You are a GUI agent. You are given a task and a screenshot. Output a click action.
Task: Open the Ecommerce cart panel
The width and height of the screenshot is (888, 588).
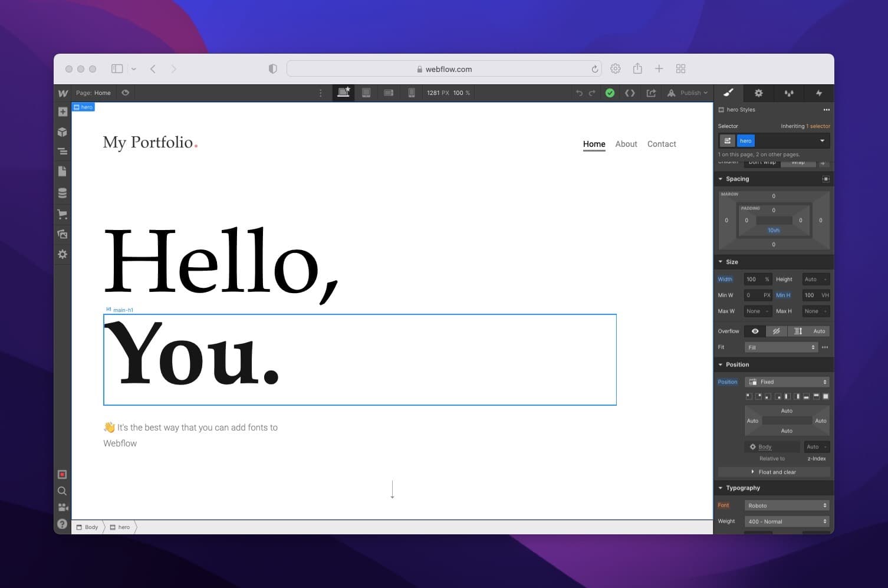point(63,214)
